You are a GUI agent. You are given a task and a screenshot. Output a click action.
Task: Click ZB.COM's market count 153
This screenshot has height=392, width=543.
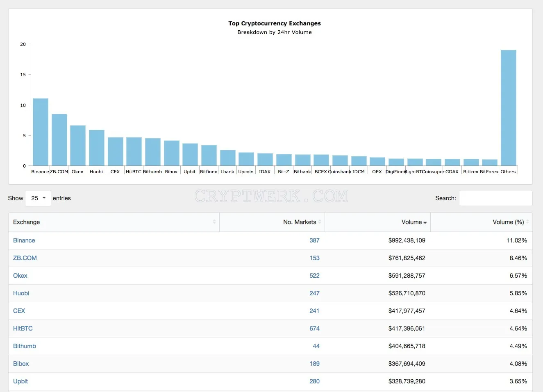click(x=314, y=258)
